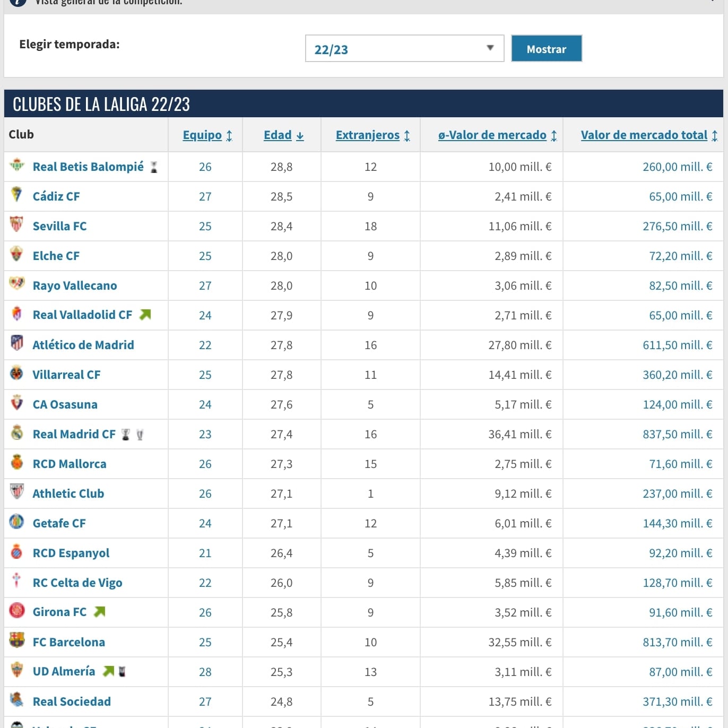Screen dimensions: 728x728
Task: Sort by Valor de mercado total
Action: (x=648, y=135)
